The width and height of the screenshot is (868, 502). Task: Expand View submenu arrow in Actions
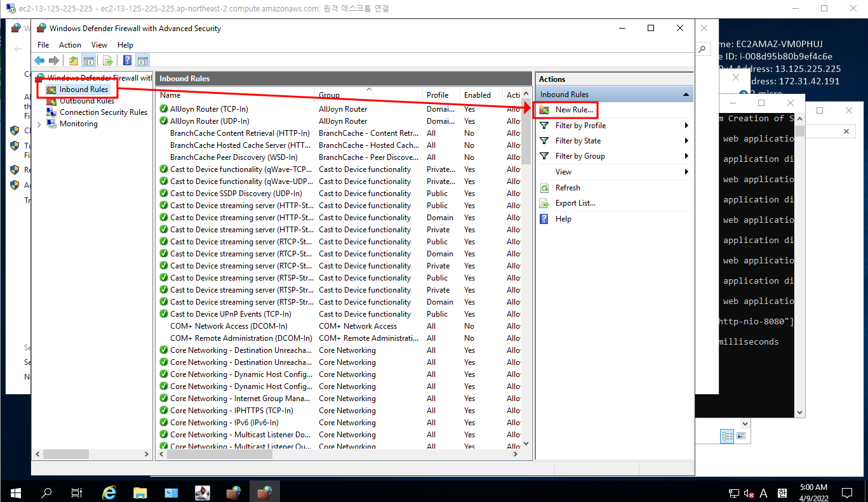(x=686, y=172)
